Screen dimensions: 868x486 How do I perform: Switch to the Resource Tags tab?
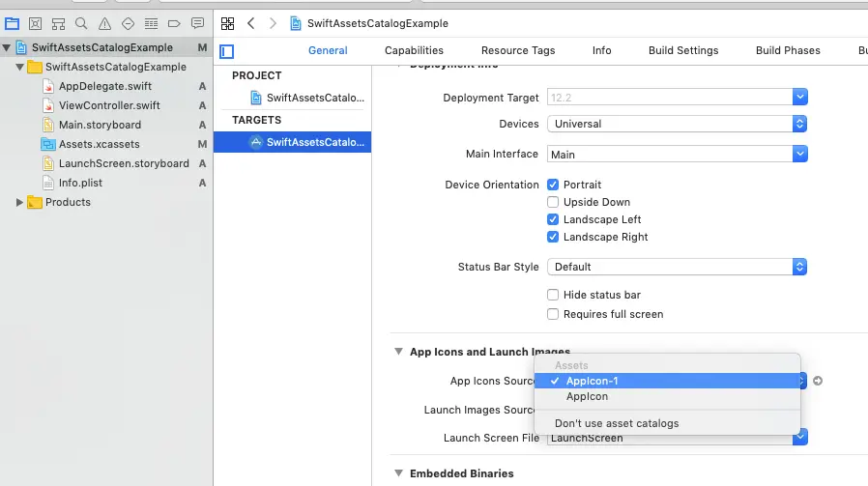click(x=518, y=50)
